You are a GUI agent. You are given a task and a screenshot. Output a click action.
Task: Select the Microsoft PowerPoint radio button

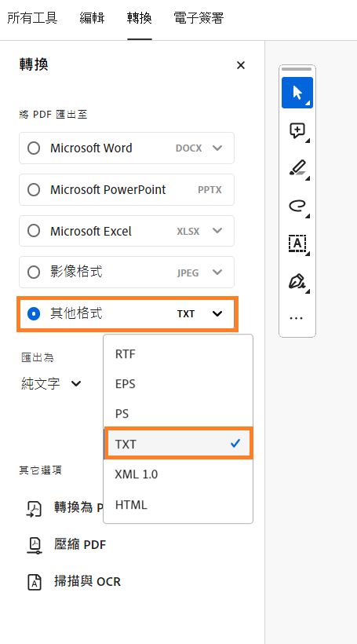(x=34, y=190)
